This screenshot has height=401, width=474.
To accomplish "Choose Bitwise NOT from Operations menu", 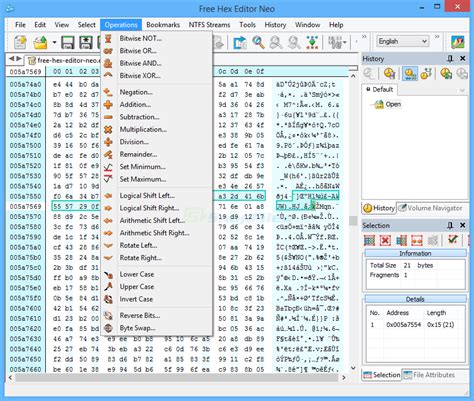I will 157,38.
